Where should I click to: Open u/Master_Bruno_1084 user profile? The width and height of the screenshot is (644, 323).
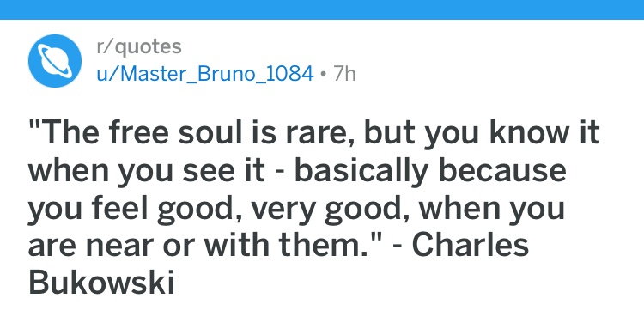pyautogui.click(x=205, y=75)
